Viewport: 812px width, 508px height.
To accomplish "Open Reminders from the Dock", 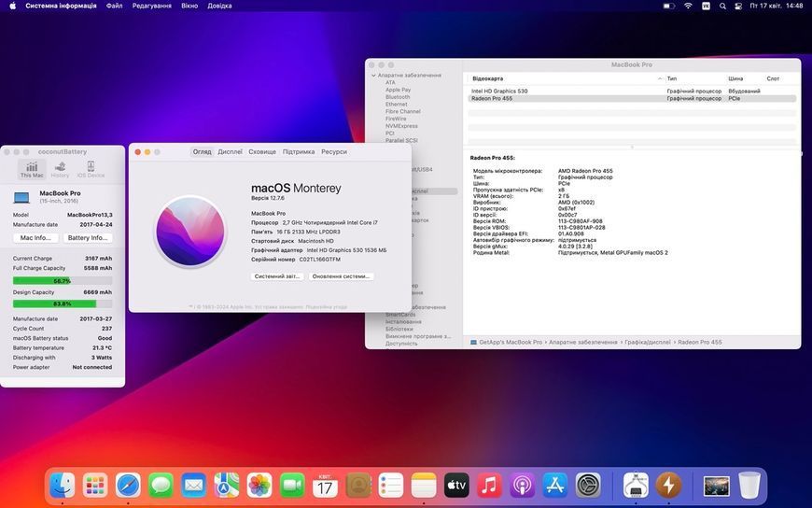I will [391, 486].
